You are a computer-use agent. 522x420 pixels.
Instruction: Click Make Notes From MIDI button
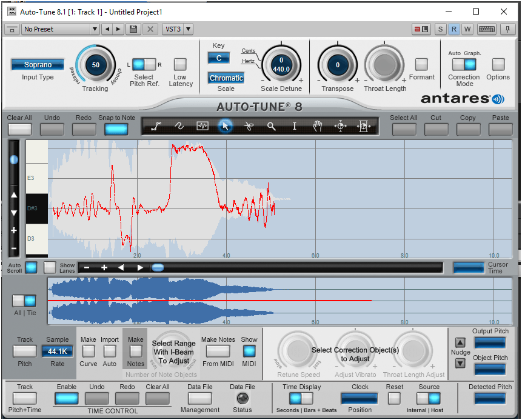coord(218,351)
